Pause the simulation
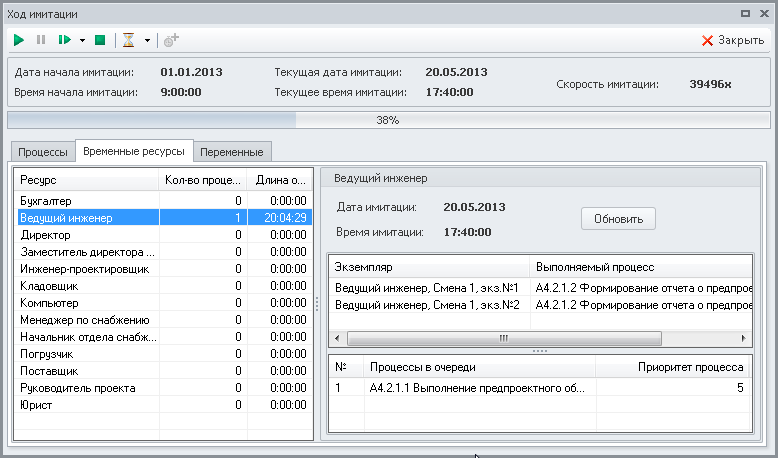The height and width of the screenshot is (458, 778). click(x=41, y=40)
